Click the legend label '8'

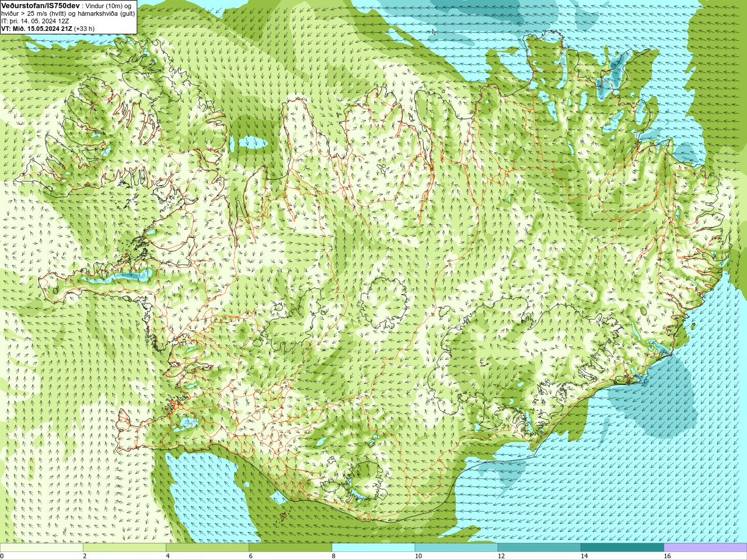pyautogui.click(x=334, y=556)
